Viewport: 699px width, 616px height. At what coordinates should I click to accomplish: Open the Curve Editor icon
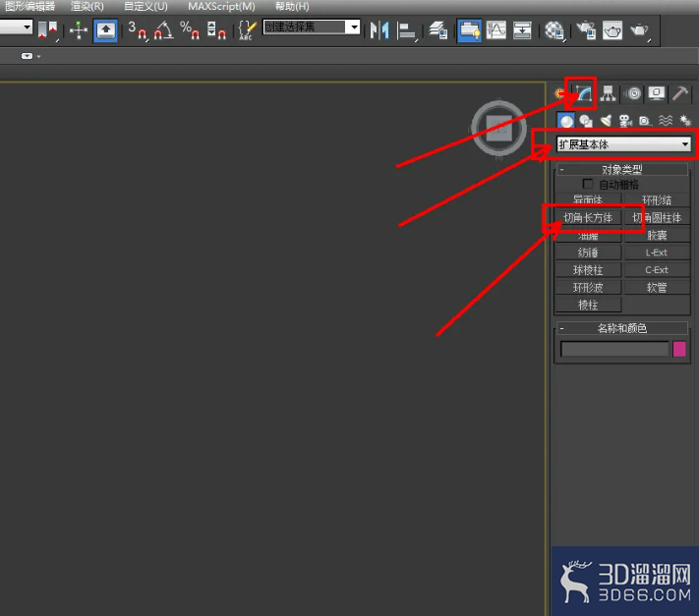tap(496, 30)
